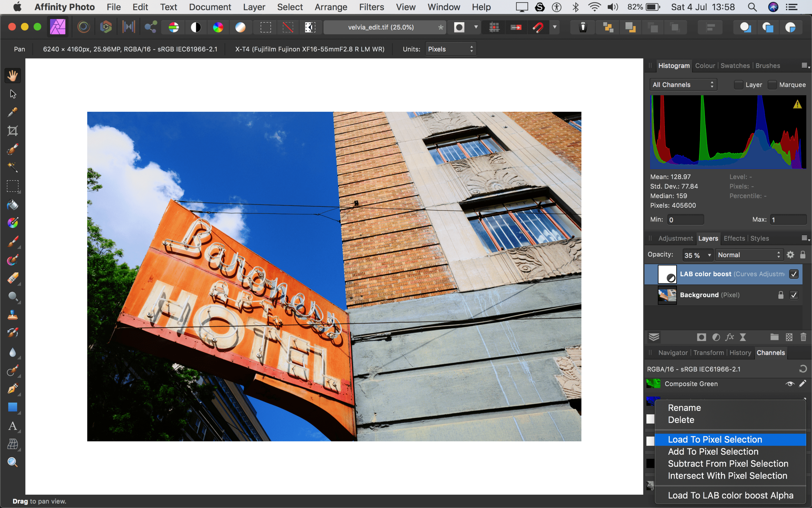This screenshot has width=812, height=508.
Task: Open the Units Pixels dropdown
Action: [450, 49]
